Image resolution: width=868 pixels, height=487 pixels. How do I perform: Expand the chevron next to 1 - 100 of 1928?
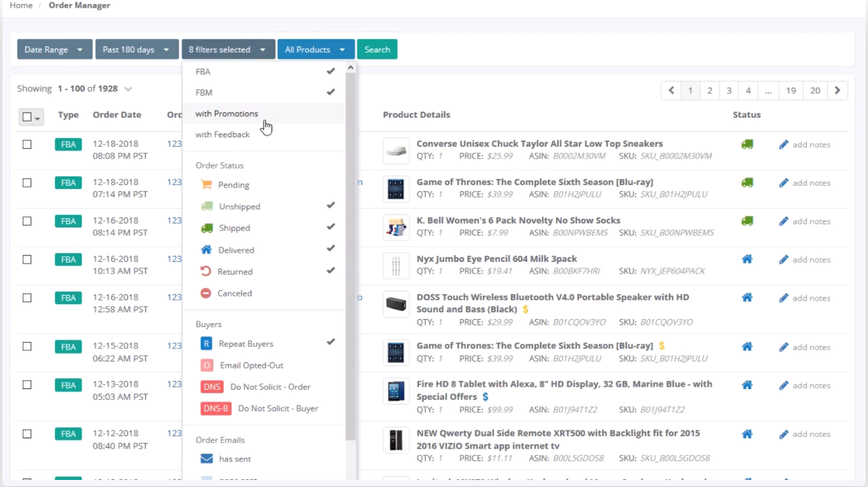pos(129,89)
